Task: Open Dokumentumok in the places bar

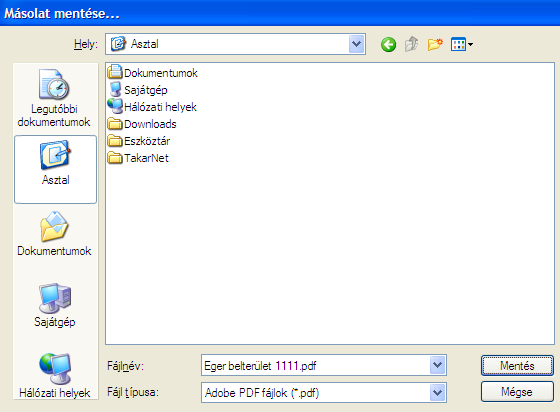Action: (54, 234)
